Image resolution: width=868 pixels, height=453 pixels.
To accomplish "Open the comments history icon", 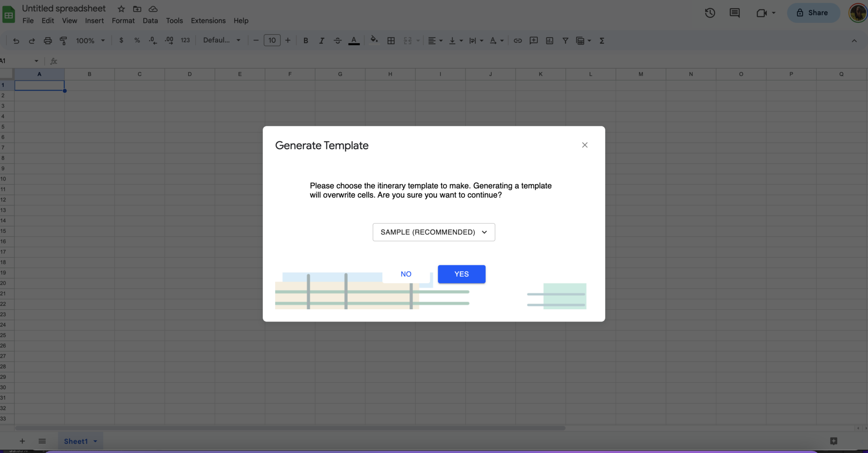I will click(734, 13).
